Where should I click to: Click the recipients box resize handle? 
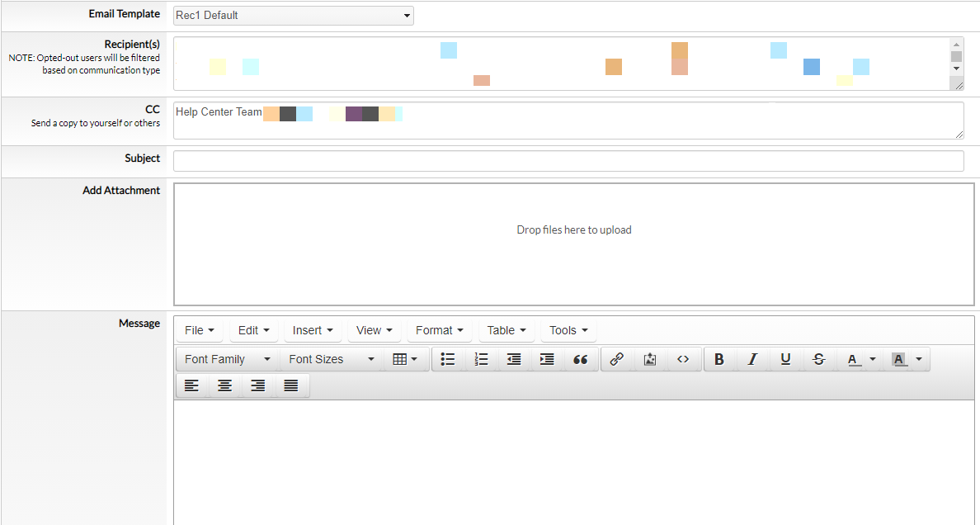click(x=959, y=85)
